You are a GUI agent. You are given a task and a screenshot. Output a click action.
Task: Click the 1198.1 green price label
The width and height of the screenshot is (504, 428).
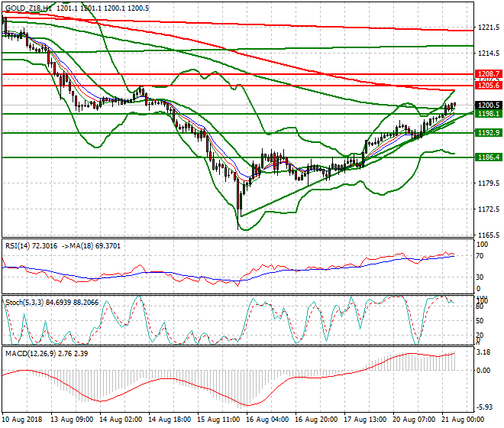click(488, 114)
